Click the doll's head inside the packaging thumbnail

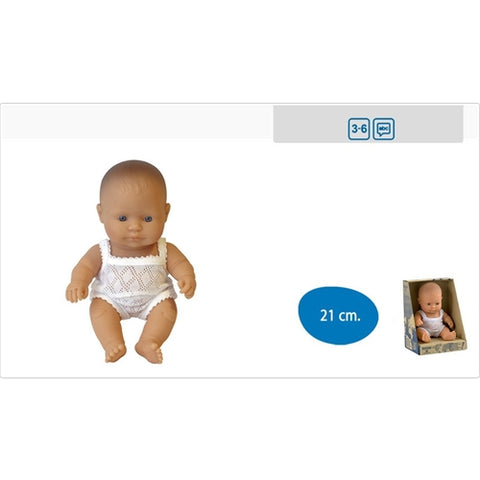pyautogui.click(x=430, y=296)
